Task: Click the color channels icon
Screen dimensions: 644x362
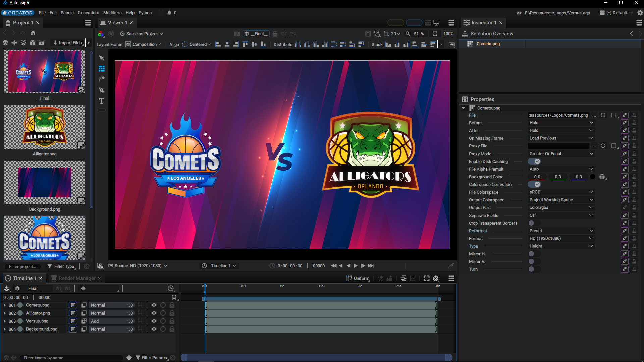Action: 100,34
